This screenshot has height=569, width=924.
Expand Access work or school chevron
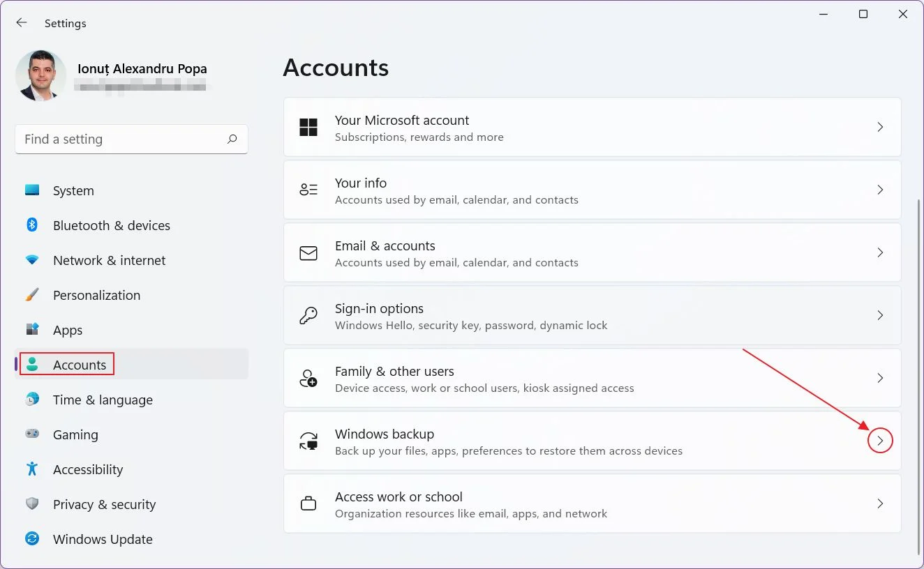pos(880,503)
